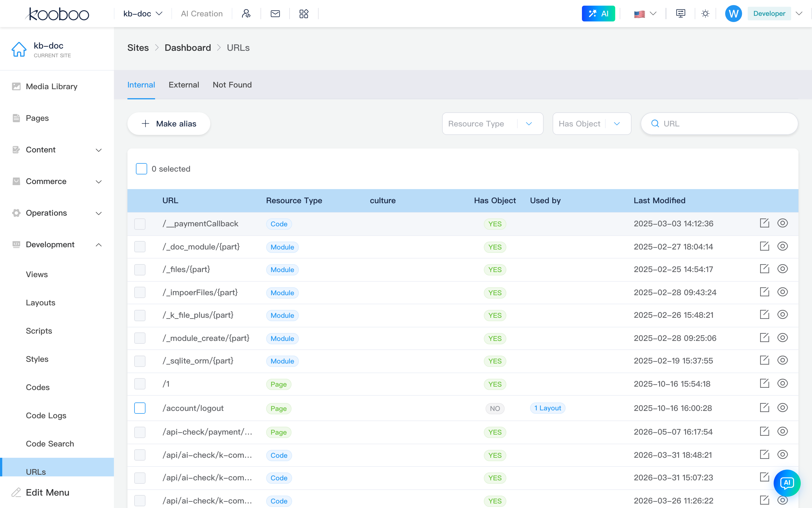Image resolution: width=812 pixels, height=508 pixels.
Task: Open the US flag language selector
Action: click(x=645, y=14)
